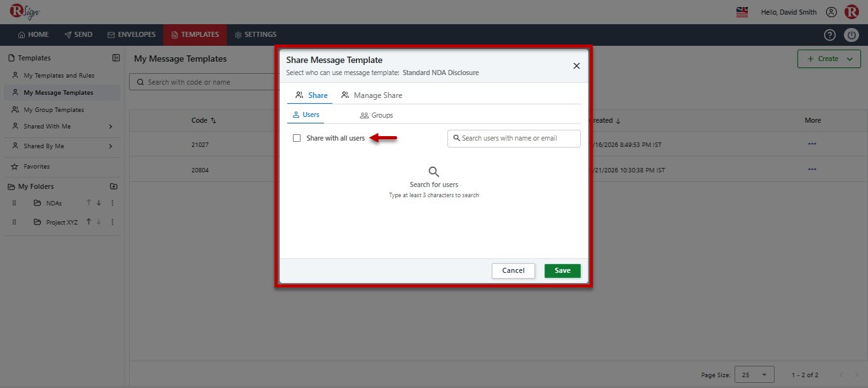The height and width of the screenshot is (388, 868).
Task: Select the Groups sub-tab
Action: click(x=376, y=115)
